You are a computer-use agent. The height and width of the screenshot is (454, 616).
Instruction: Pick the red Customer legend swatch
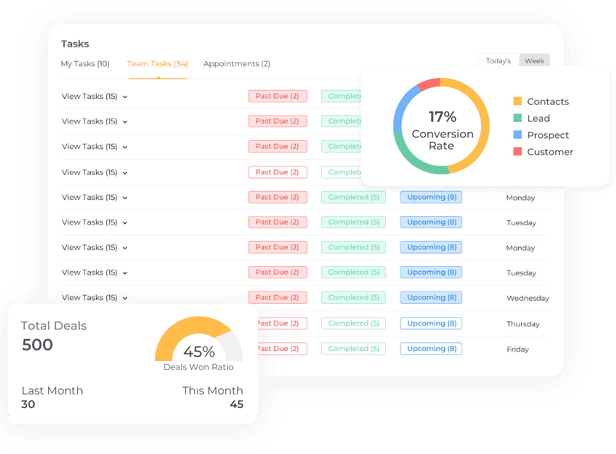point(517,152)
